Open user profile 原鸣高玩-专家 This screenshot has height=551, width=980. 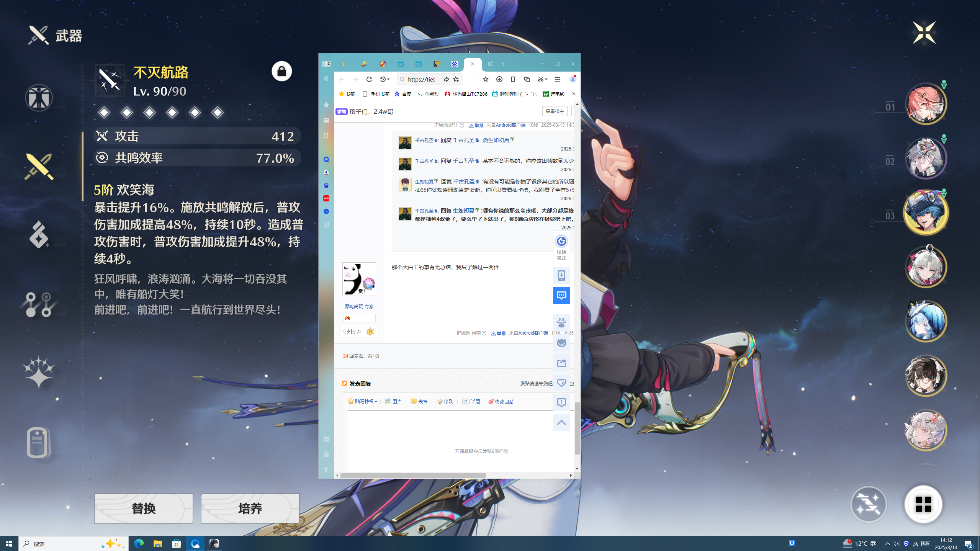(359, 306)
